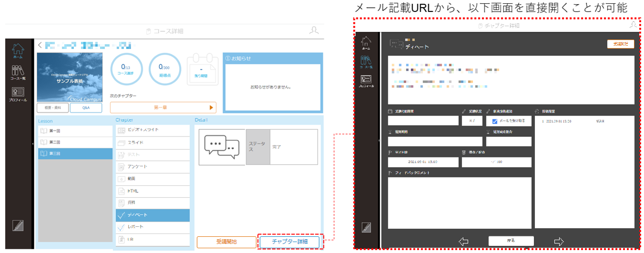Viewport: 644px width, 253px height.
Task: Select lesson 第一回
Action: (75, 131)
